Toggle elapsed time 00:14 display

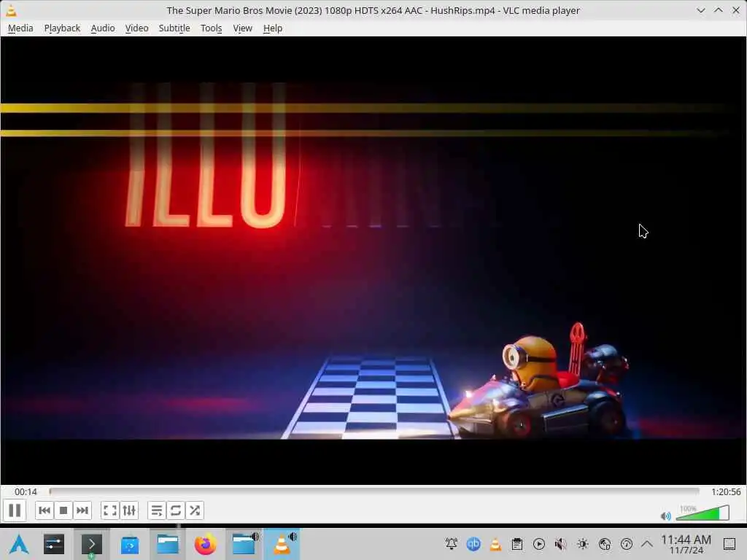pyautogui.click(x=26, y=491)
